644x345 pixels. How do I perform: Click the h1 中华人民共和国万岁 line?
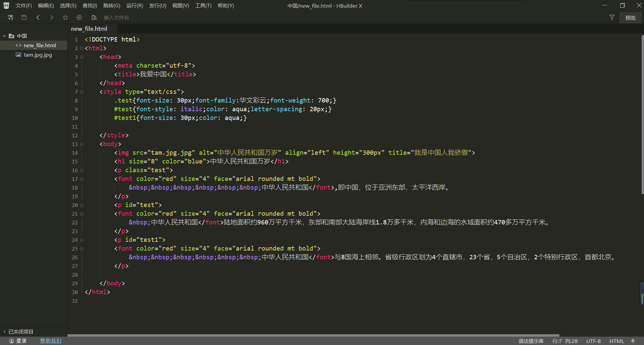tap(201, 161)
